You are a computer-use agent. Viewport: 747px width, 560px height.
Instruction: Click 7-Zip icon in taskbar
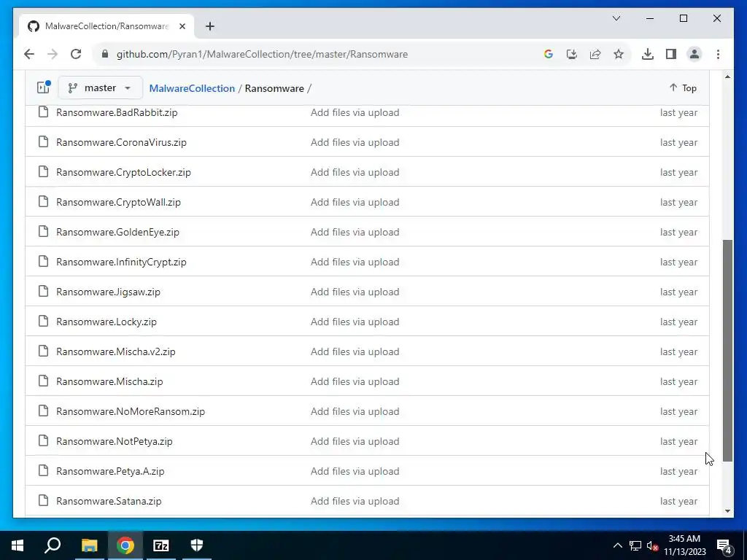point(161,545)
